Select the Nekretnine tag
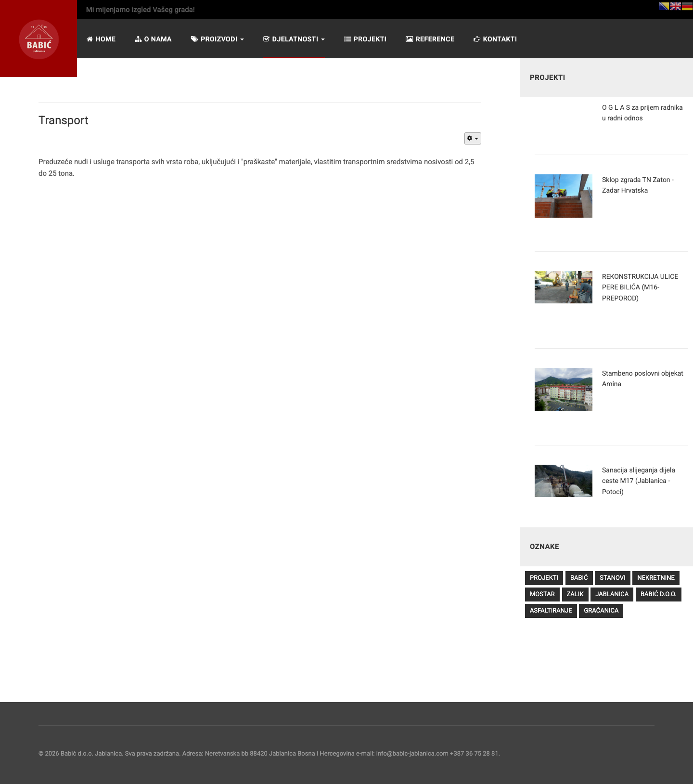This screenshot has width=693, height=784. (656, 578)
